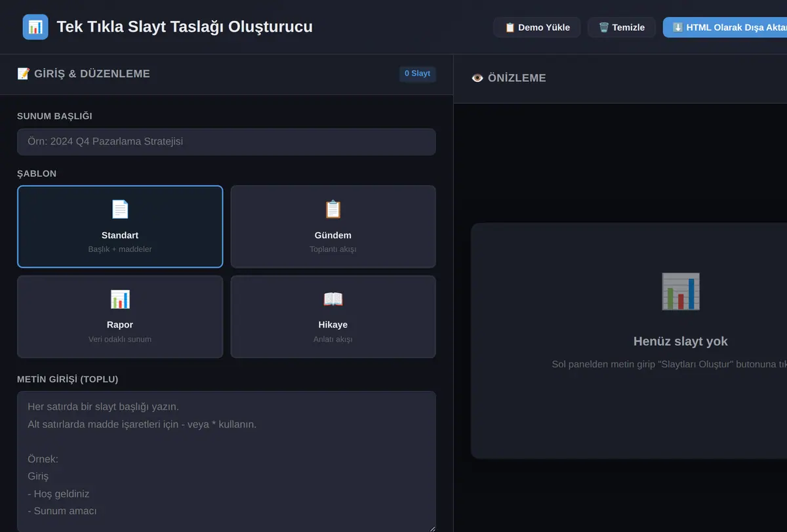Click the METİN GİRİŞİ (TOPLU) label

(68, 379)
